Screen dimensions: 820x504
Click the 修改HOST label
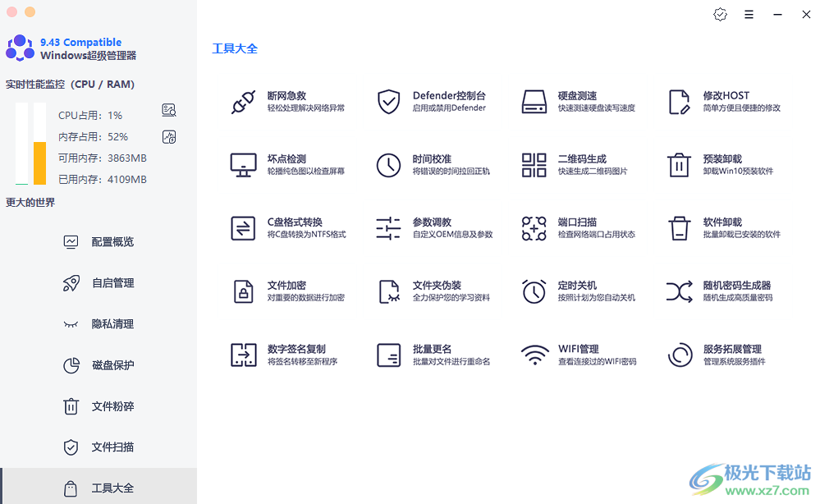(x=726, y=96)
